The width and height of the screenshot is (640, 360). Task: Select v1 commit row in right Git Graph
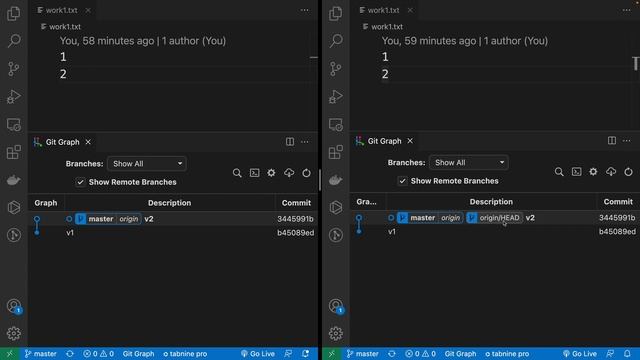(x=495, y=231)
